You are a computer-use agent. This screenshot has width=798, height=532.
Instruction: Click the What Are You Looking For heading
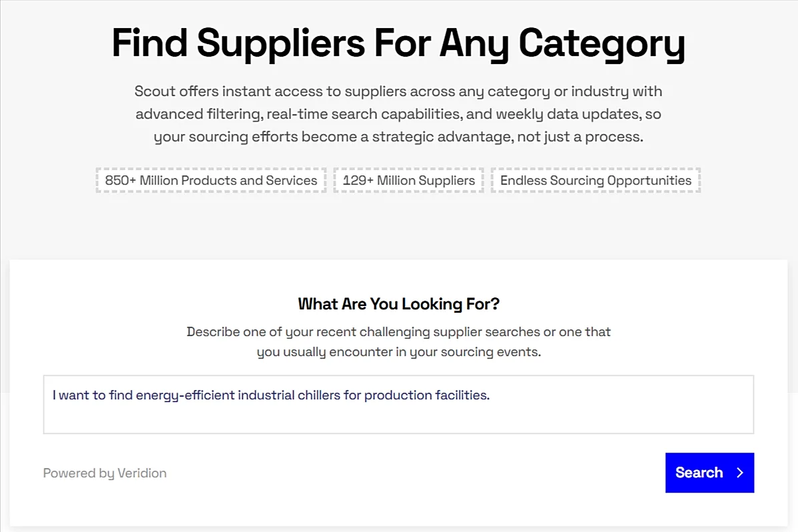click(x=398, y=303)
